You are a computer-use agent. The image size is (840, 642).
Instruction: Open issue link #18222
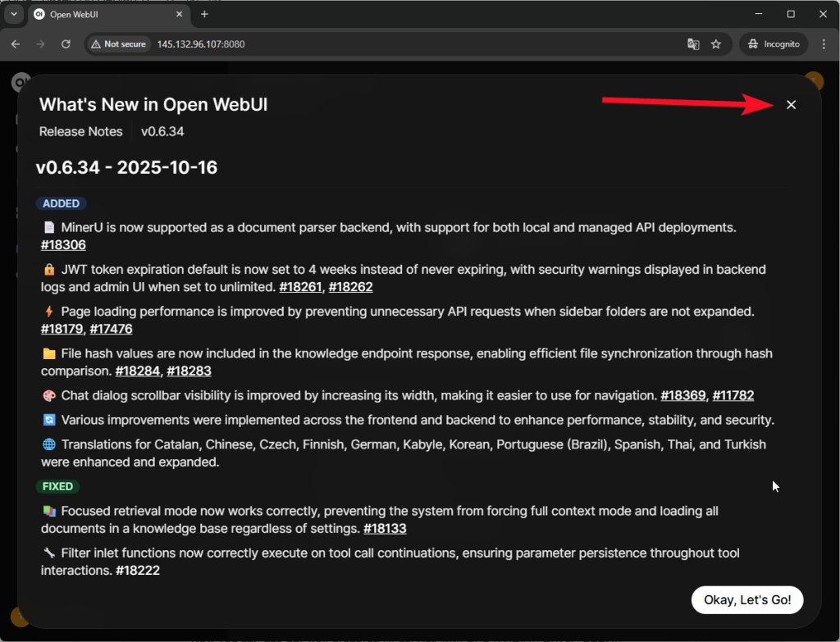[x=137, y=571]
